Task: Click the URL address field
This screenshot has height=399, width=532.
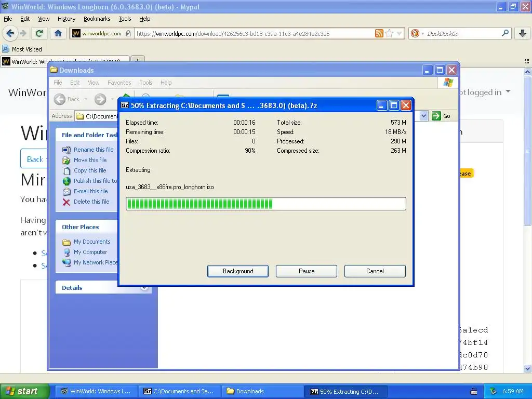Action: pyautogui.click(x=254, y=33)
